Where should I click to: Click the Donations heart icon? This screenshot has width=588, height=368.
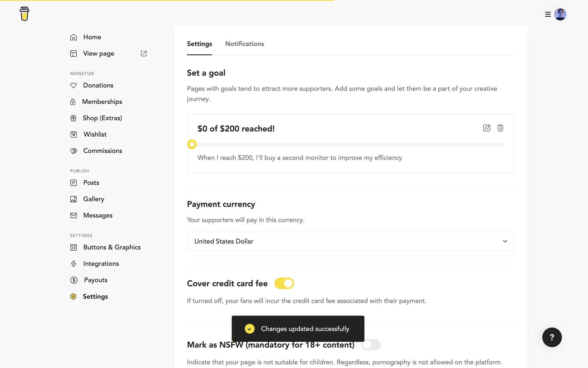[x=73, y=85]
